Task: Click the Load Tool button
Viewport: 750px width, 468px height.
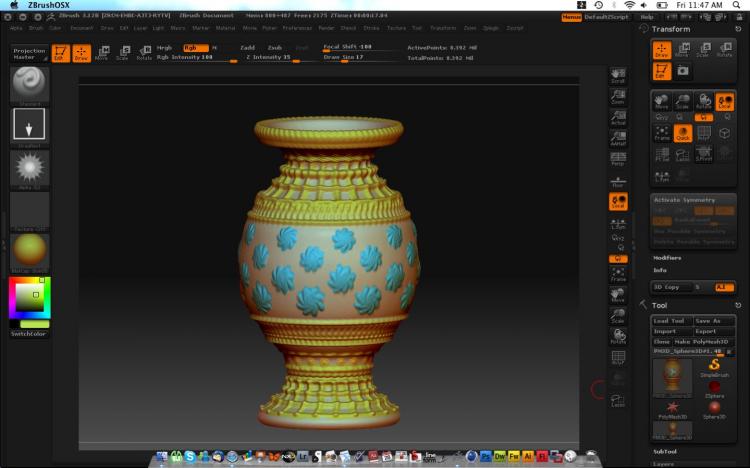Action: pos(668,320)
